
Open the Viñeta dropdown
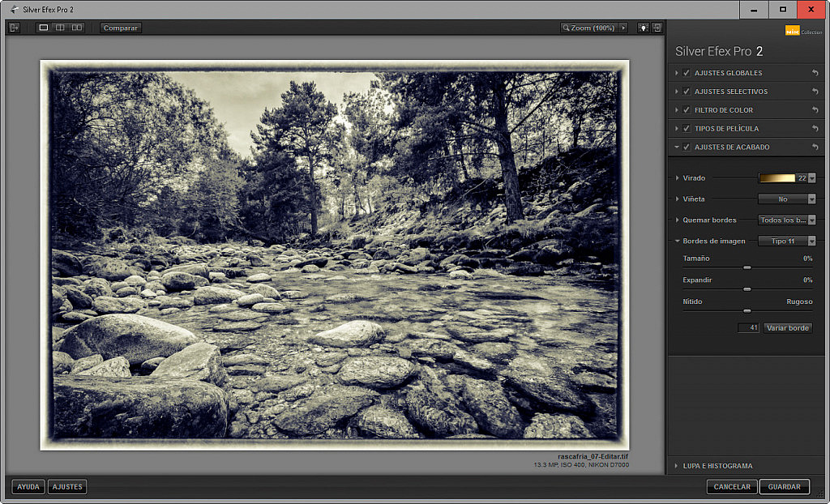point(786,199)
